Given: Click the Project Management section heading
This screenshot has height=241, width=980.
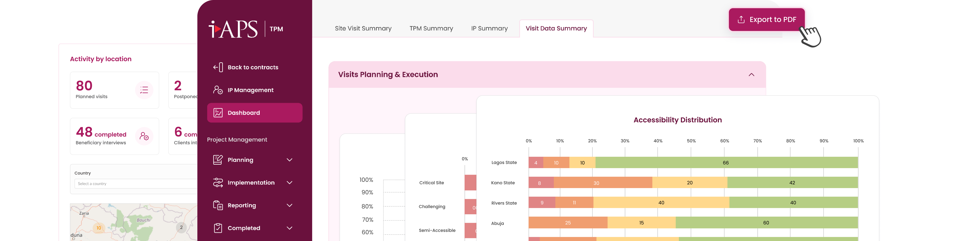Looking at the screenshot, I should click(x=237, y=140).
